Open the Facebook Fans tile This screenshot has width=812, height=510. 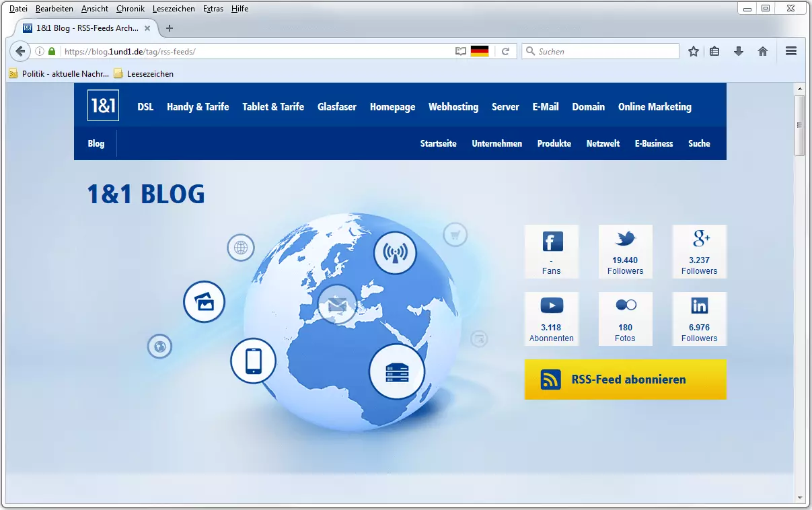pyautogui.click(x=552, y=252)
